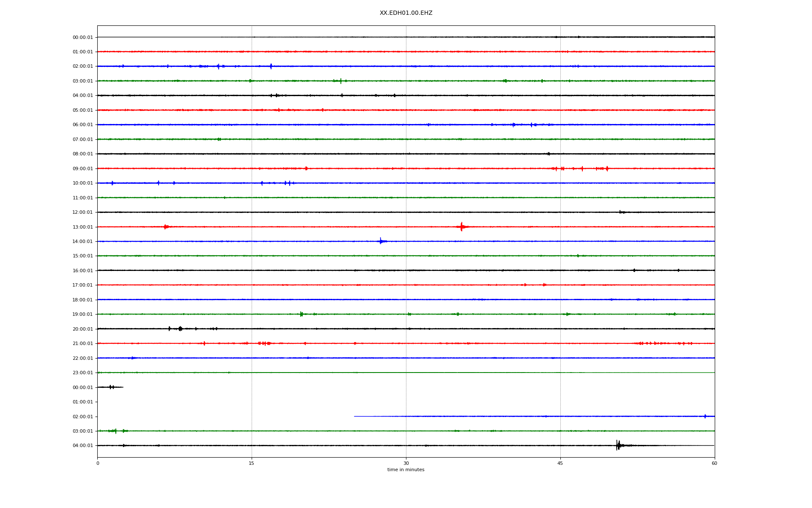Click the 15 tick label on x-axis
Screen dimensions: 812x508
pos(252,463)
